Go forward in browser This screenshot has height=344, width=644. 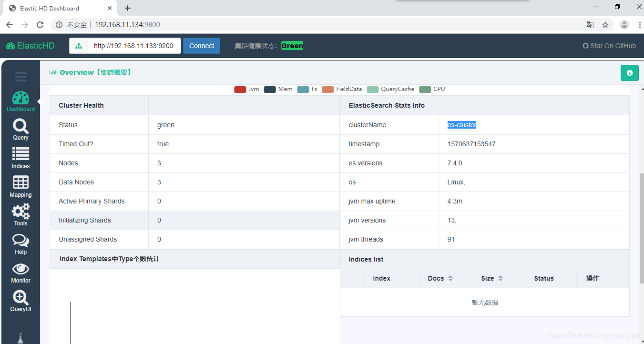coord(25,25)
